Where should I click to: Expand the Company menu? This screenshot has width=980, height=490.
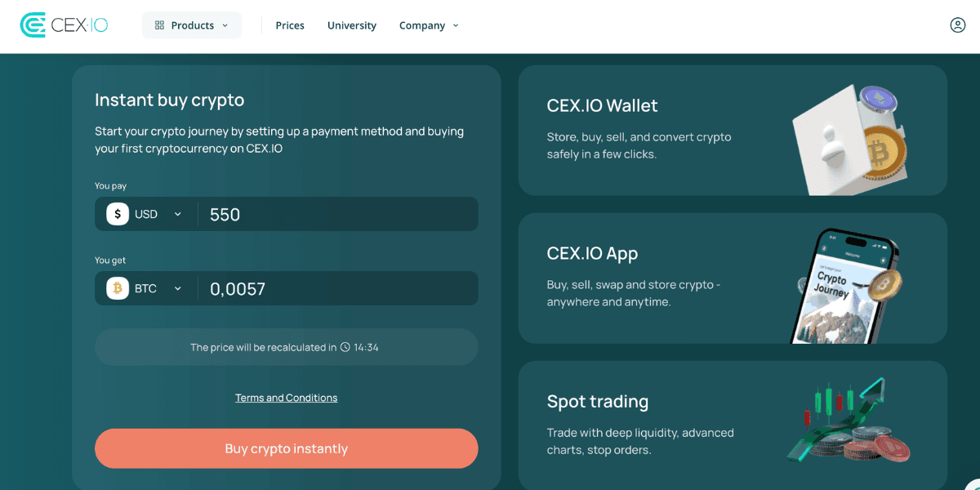[429, 25]
